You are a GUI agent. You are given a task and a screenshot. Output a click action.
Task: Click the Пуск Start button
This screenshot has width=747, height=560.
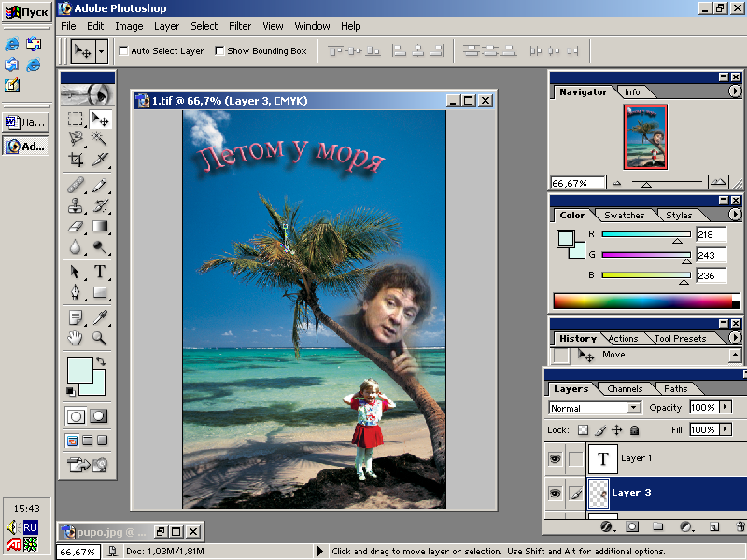click(27, 11)
